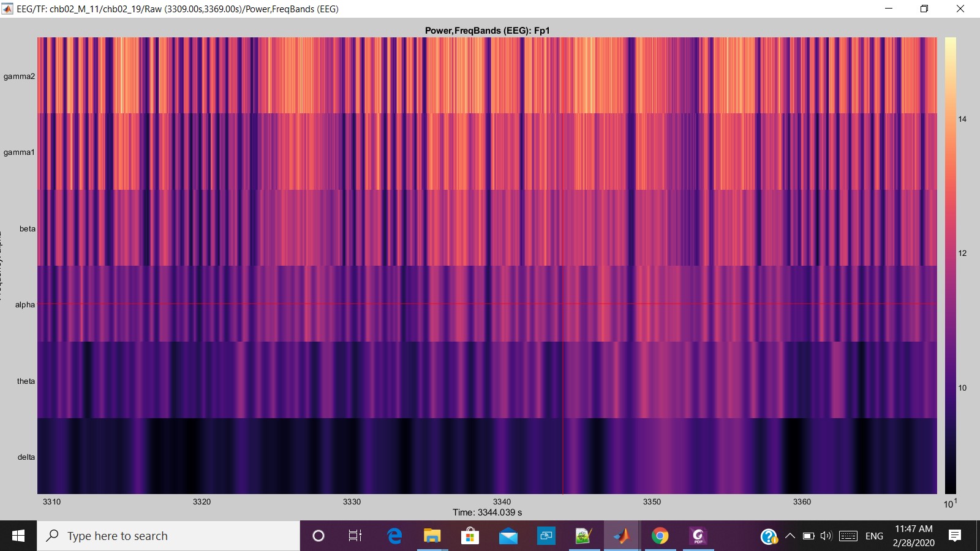Open the Mail app in the taskbar
980x551 pixels.
click(x=508, y=536)
